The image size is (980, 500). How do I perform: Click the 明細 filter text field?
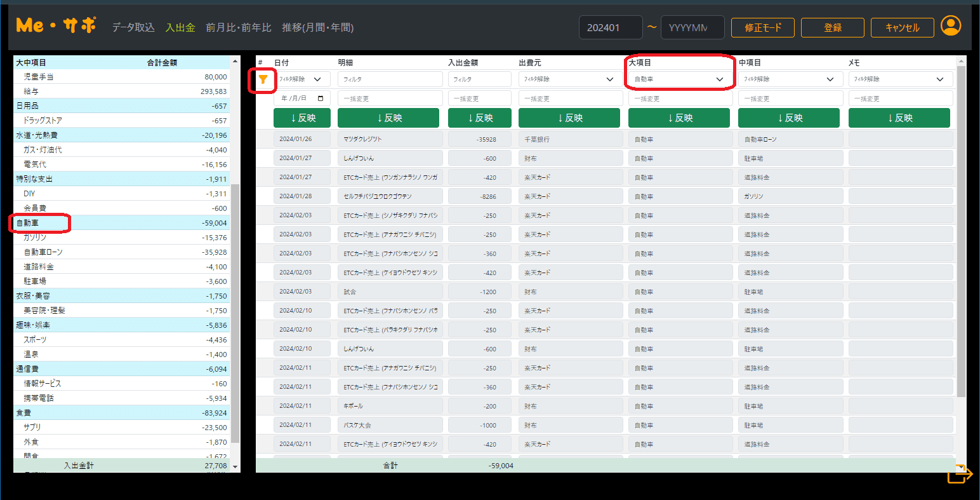point(390,79)
